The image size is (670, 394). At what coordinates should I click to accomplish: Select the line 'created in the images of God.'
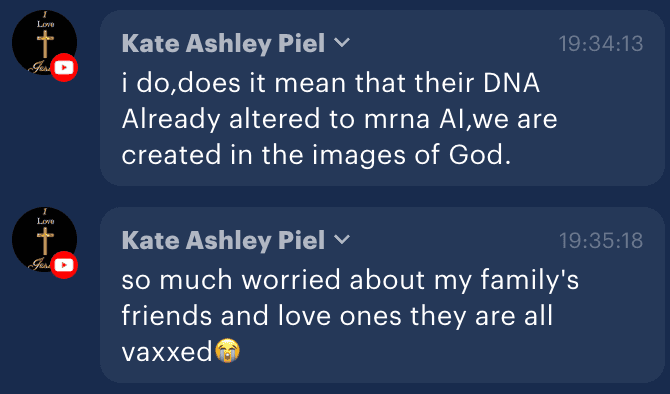pos(316,154)
